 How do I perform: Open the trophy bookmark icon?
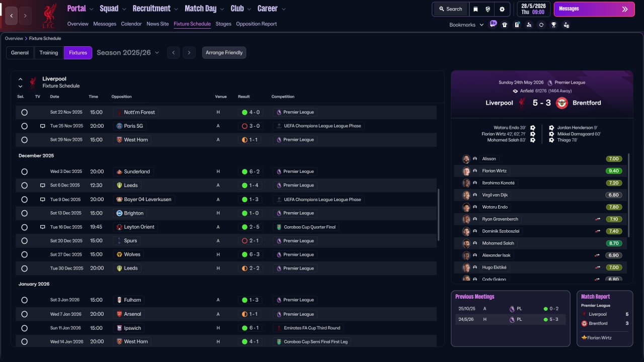553,25
